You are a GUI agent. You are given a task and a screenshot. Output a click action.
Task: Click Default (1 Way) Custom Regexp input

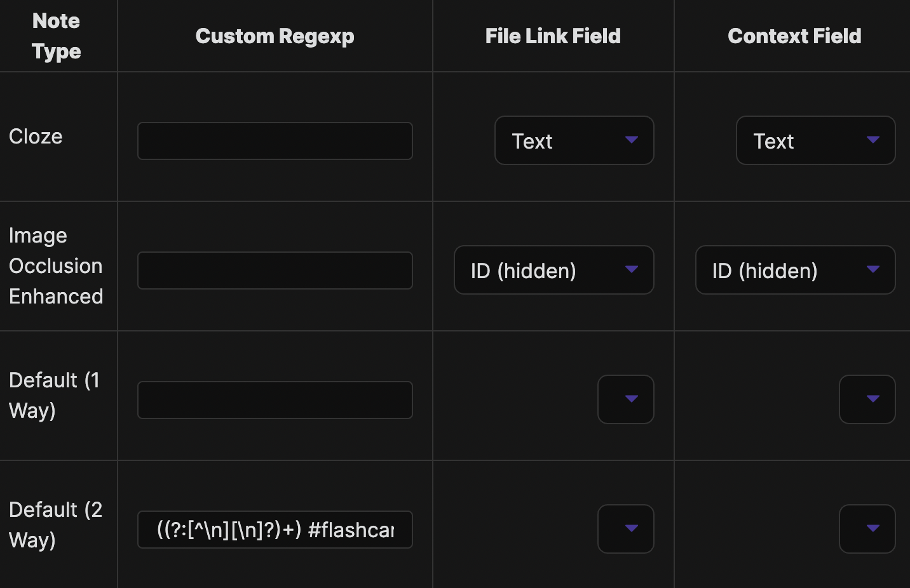pyautogui.click(x=275, y=400)
